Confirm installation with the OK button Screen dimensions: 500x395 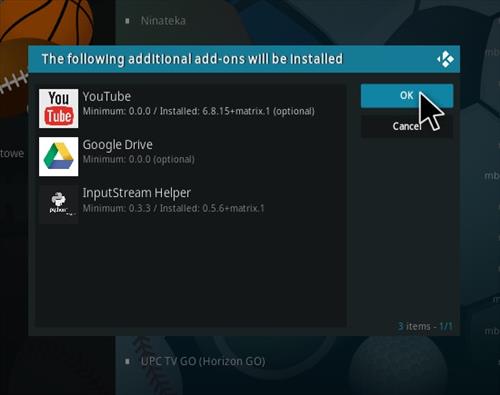click(407, 96)
